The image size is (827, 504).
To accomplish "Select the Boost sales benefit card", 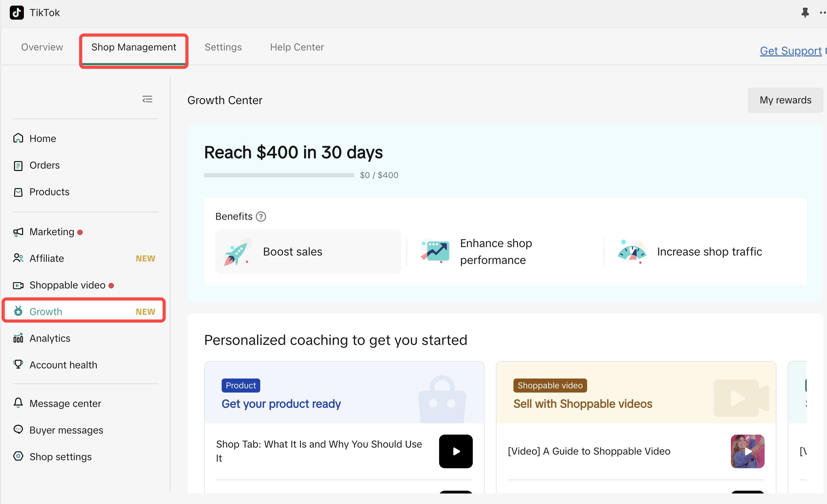I will (308, 252).
